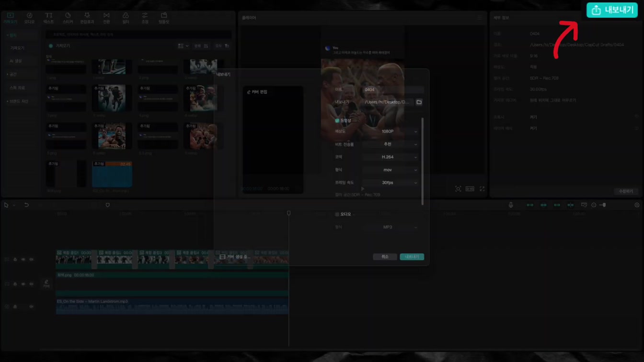Toggle lock on the Martin Landstrom audio track
644x362 pixels.
[15, 306]
